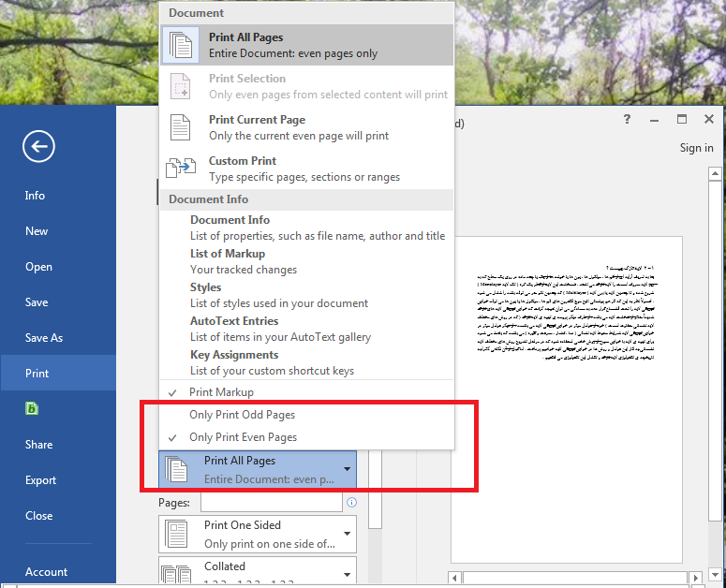Open Help with the question mark icon
Screen dimensions: 726x588
point(627,119)
